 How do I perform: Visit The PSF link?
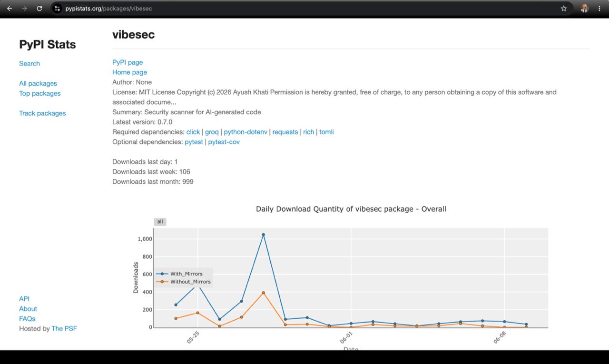(x=64, y=329)
